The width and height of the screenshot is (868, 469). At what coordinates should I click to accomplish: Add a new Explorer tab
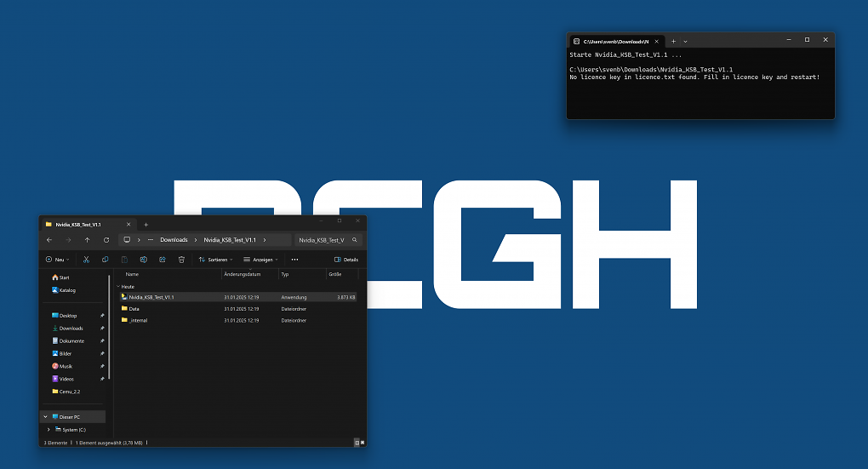point(146,224)
